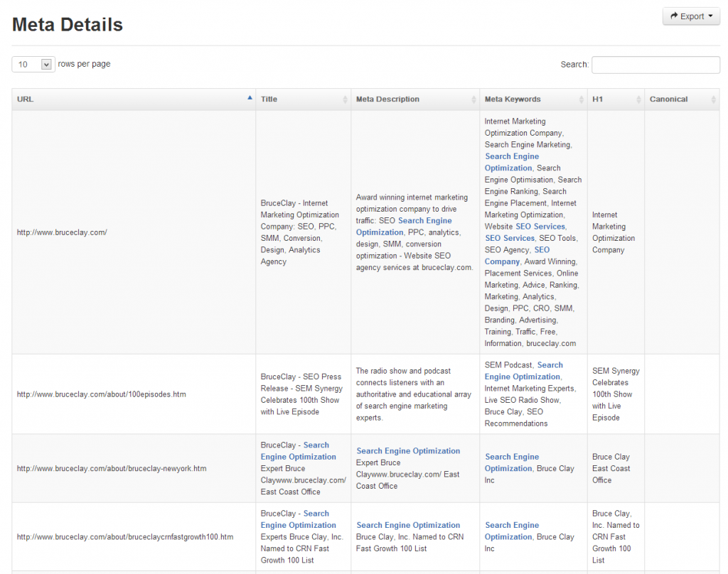Open Search Engine Optimization link in crnfastgrowth100 title
The width and height of the screenshot is (728, 574).
[x=298, y=519]
